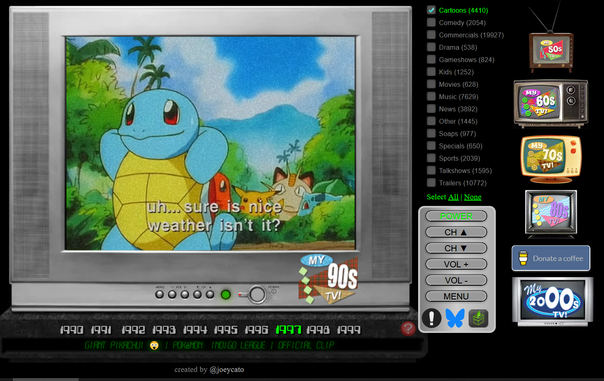Click the Select None link
Viewport: 604px width, 381px height.
472,197
